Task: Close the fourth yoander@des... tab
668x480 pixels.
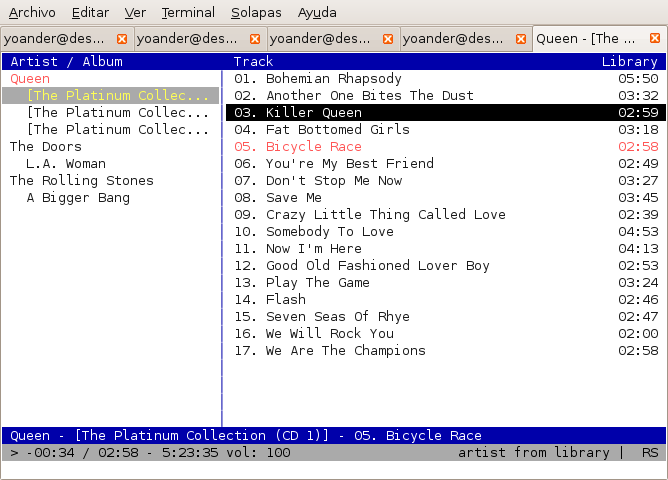Action: click(x=521, y=39)
